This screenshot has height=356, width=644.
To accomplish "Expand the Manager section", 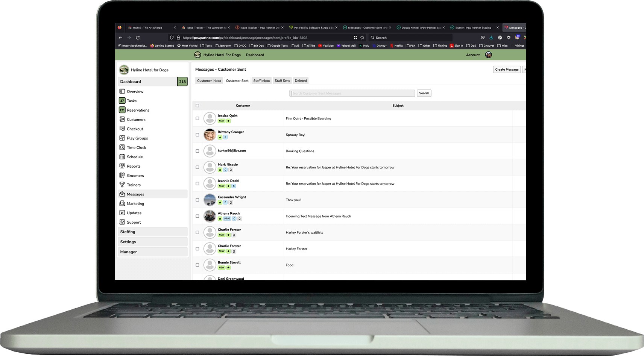I will (152, 252).
